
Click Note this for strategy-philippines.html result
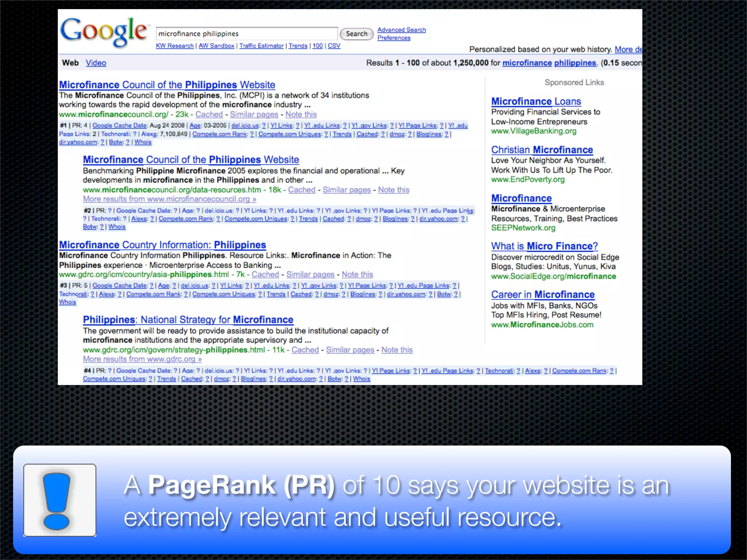[x=397, y=350]
